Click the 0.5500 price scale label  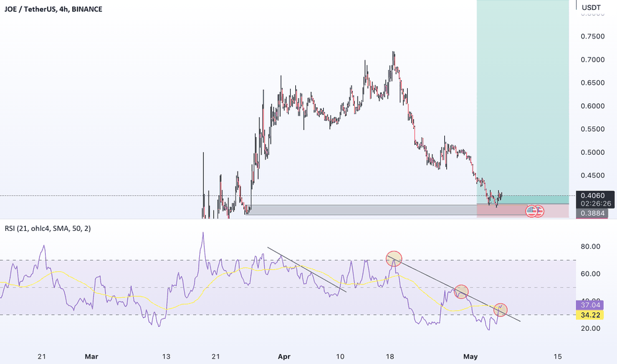[593, 130]
